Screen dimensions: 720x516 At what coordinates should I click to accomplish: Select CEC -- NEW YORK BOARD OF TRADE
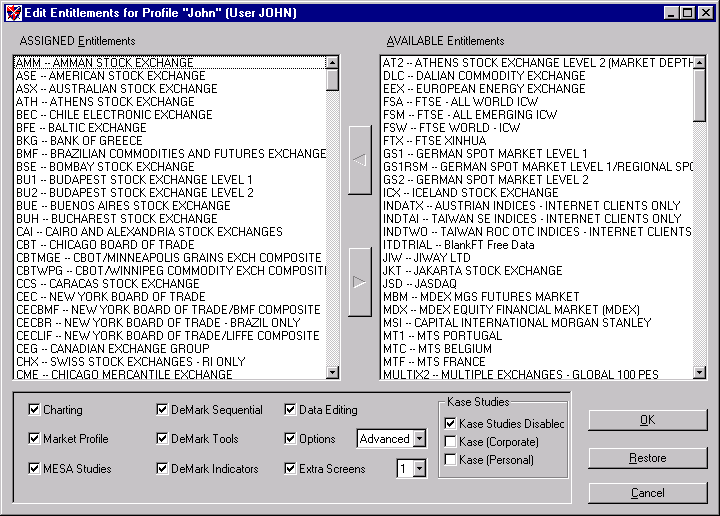click(x=170, y=297)
